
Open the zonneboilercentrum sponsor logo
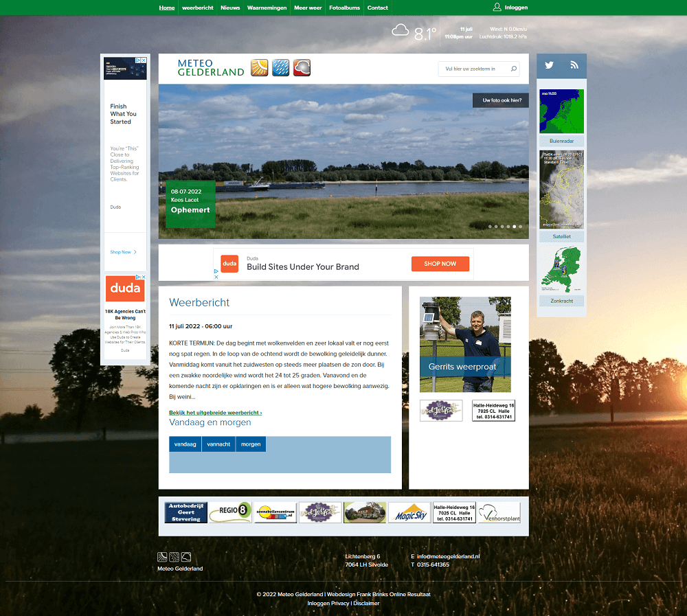coord(275,512)
